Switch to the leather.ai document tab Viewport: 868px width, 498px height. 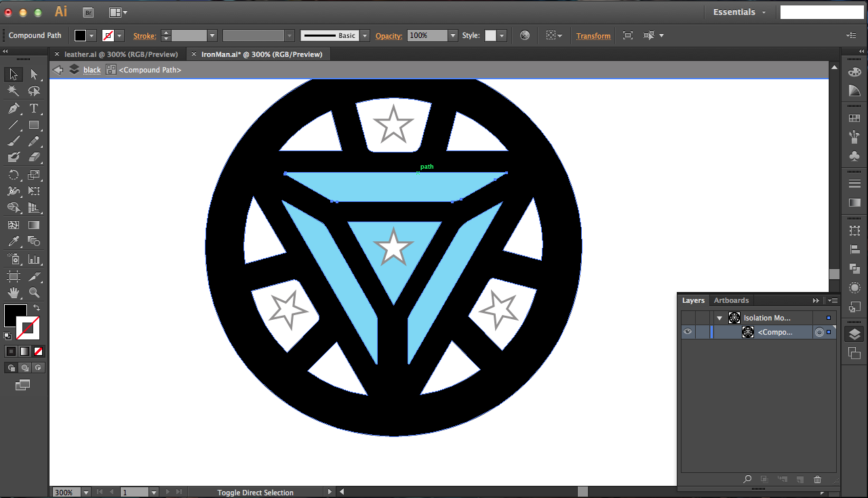pos(122,54)
